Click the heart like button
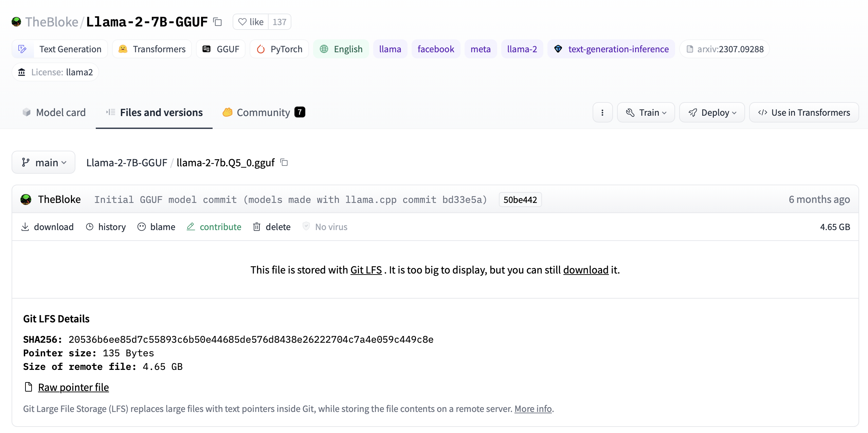This screenshot has height=433, width=868. pyautogui.click(x=251, y=22)
